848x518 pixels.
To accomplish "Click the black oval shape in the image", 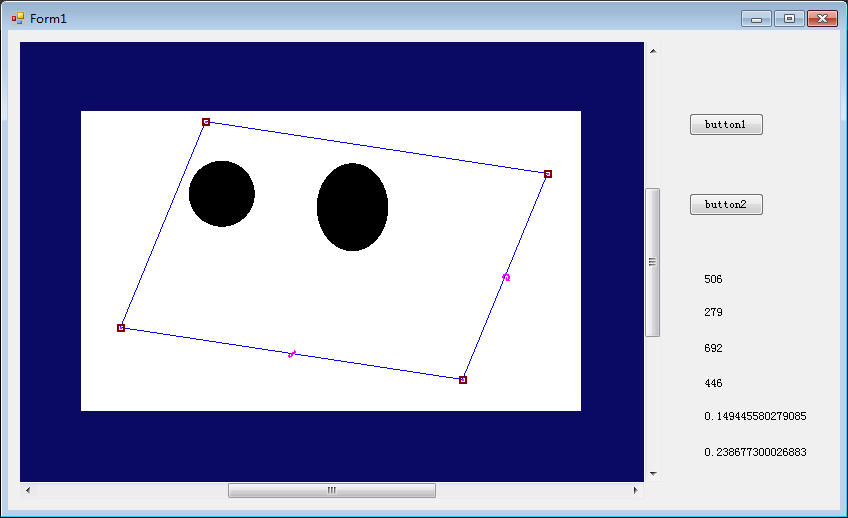I will (353, 207).
